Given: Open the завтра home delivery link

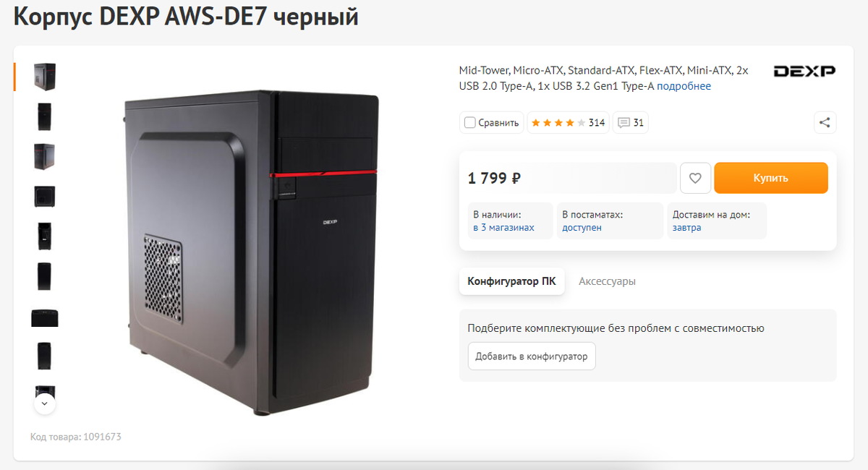Looking at the screenshot, I should coord(686,227).
